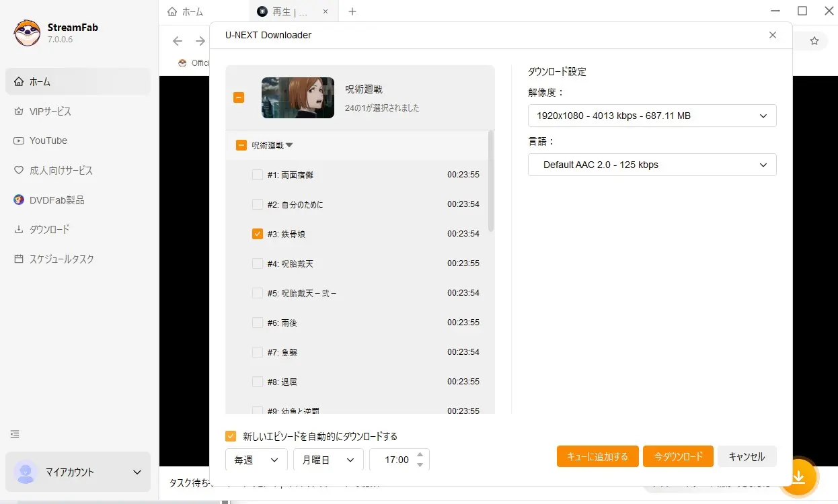
Task: Click the calendar icon beside スケジュールタスク
Action: pos(19,259)
